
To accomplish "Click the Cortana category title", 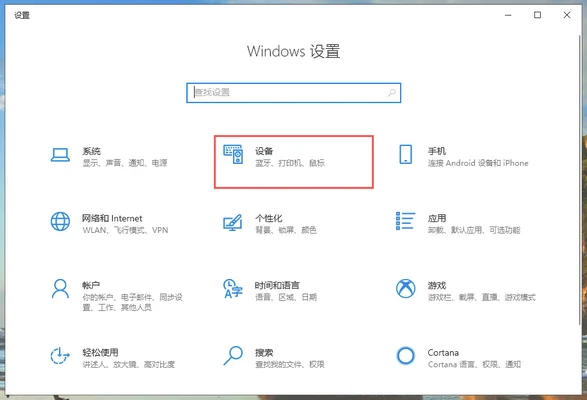I will click(x=443, y=353).
